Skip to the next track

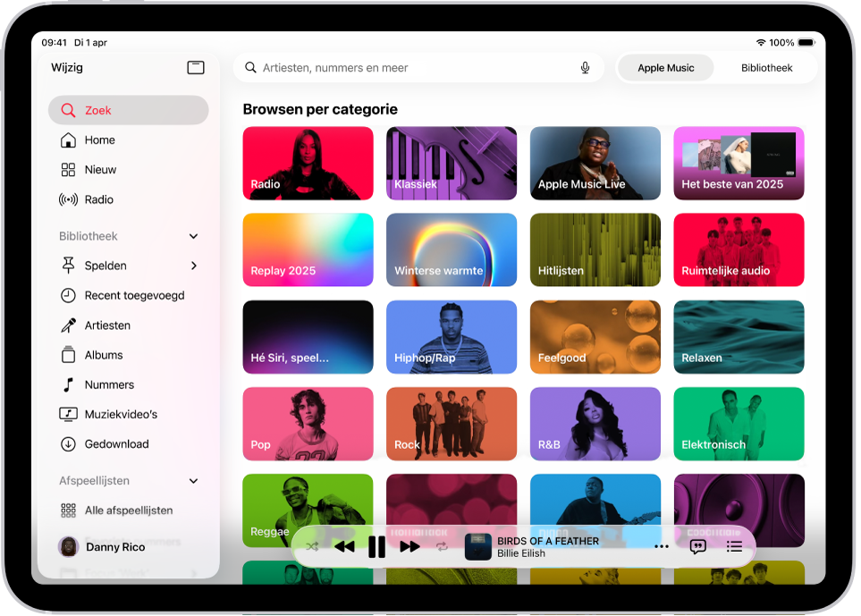(x=409, y=547)
